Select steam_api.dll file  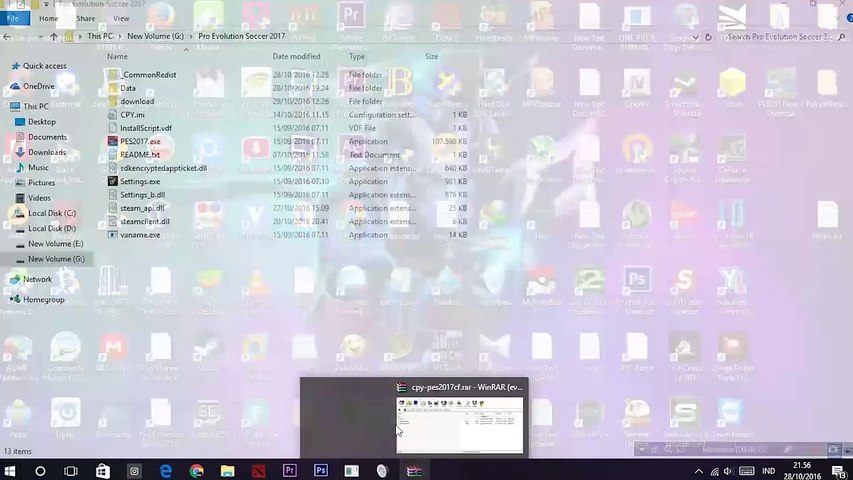142,208
